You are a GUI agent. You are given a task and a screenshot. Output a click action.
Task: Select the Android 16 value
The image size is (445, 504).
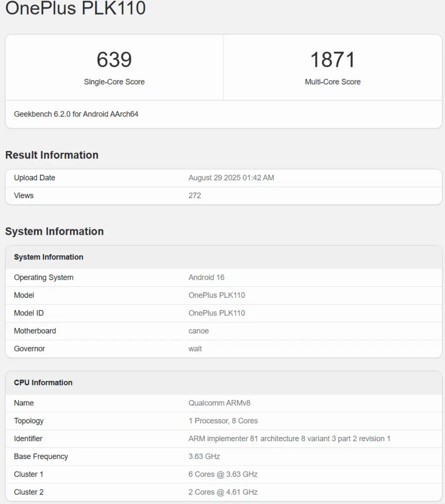pyautogui.click(x=206, y=278)
